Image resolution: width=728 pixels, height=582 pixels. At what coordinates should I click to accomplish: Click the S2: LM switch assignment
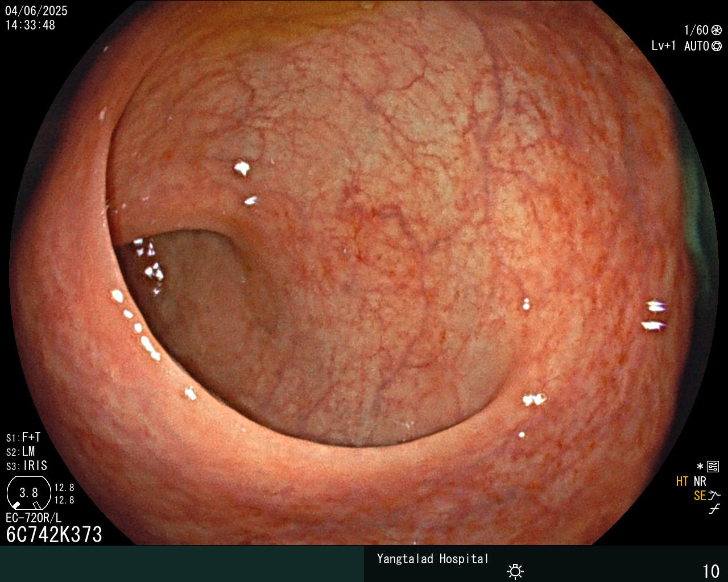[20, 452]
